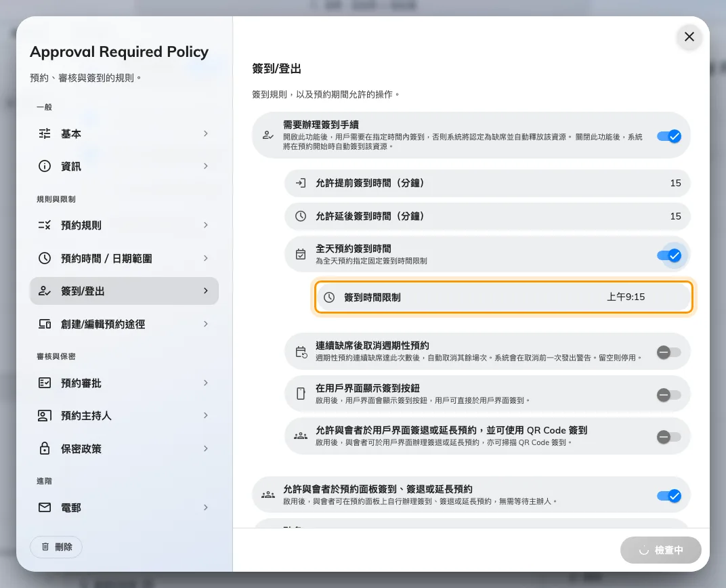Click the person-check icon beside 簽到/登出 in sidebar

click(x=45, y=291)
